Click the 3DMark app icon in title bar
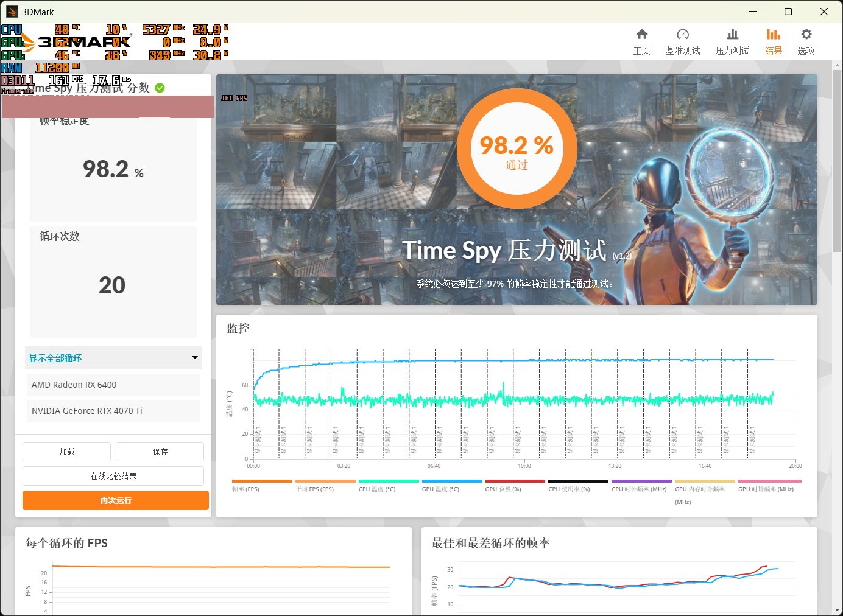 click(12, 12)
